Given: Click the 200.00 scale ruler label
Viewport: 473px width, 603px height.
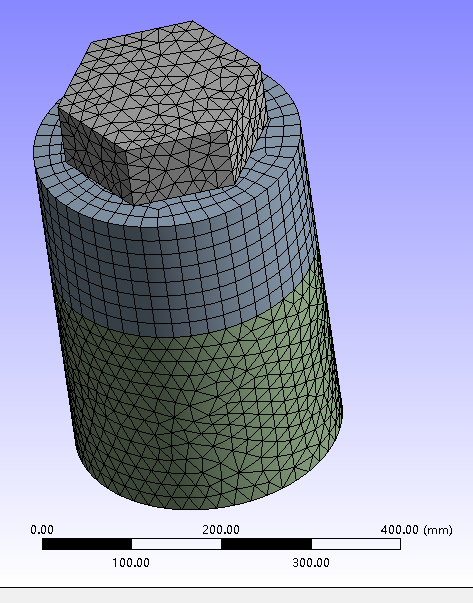Looking at the screenshot, I should pos(221,530).
